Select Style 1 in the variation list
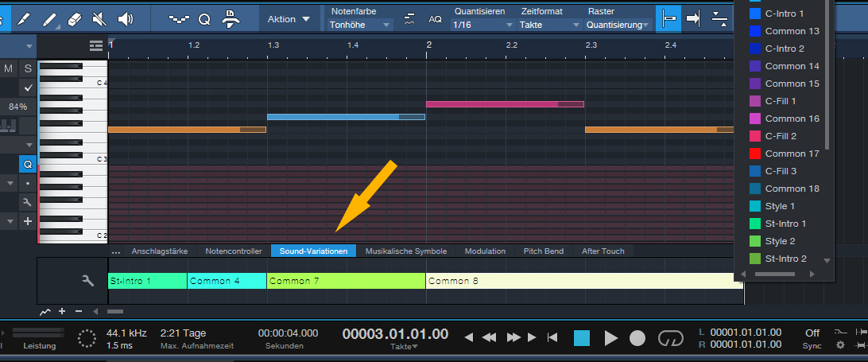This screenshot has width=868, height=362. tap(780, 206)
